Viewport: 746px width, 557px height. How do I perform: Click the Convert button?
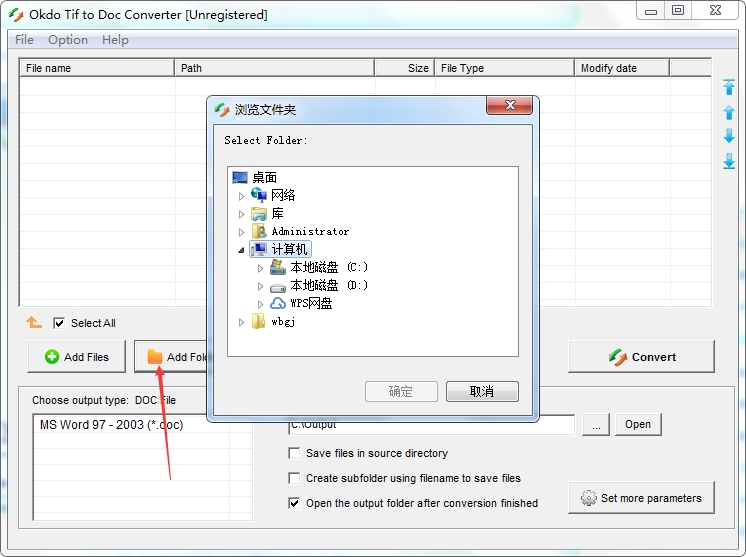coord(641,357)
